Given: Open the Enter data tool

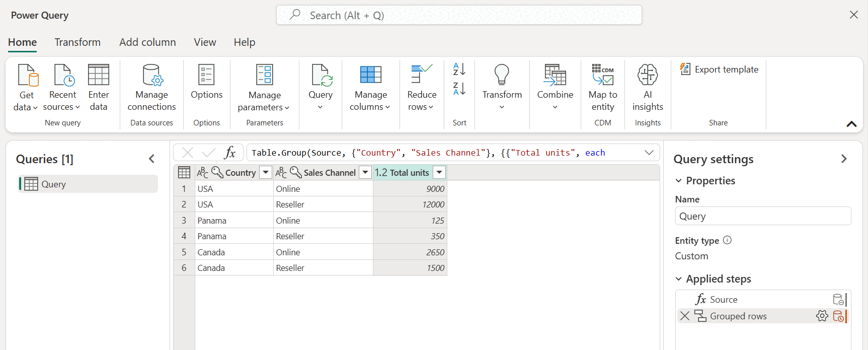Looking at the screenshot, I should pos(99,88).
